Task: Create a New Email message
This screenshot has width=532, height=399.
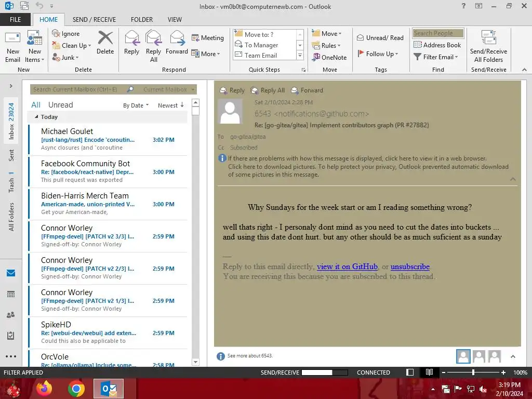Action: pos(12,47)
